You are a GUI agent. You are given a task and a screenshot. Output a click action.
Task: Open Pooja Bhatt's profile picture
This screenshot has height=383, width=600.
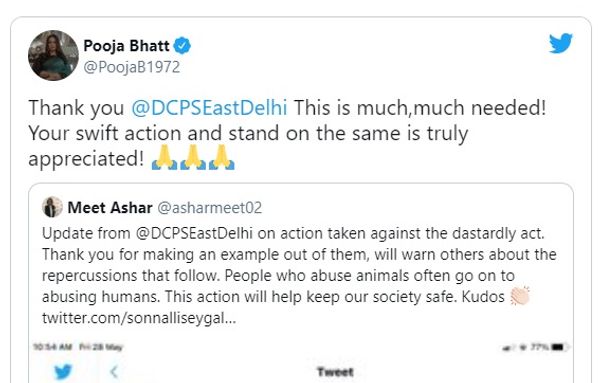click(x=53, y=55)
